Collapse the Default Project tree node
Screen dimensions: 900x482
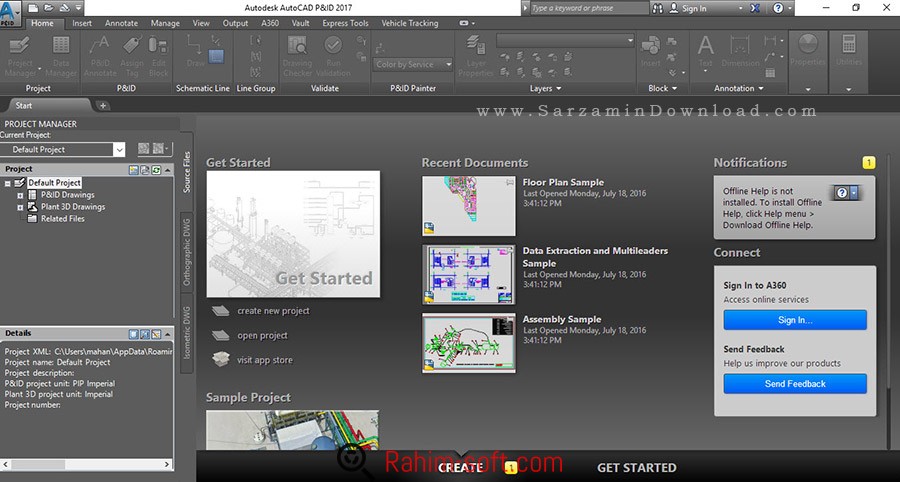[x=8, y=183]
